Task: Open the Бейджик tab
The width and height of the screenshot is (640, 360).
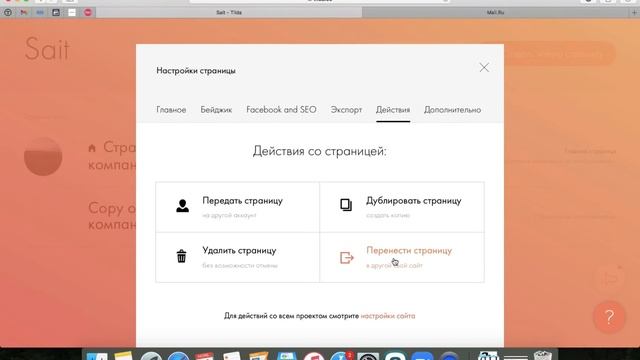Action: pos(216,110)
